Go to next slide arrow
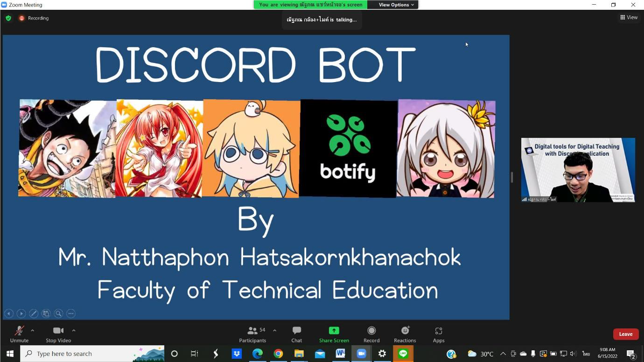This screenshot has height=362, width=644. [x=21, y=313]
